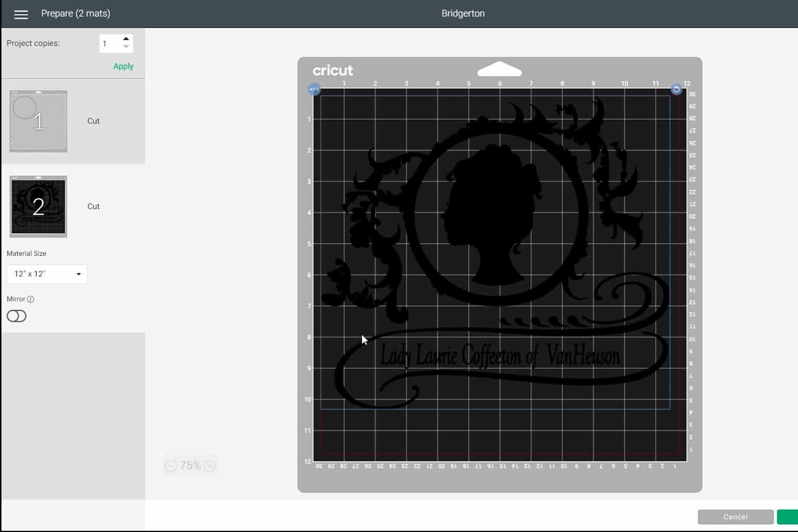Click the Cut label for mat 2
The height and width of the screenshot is (532, 798).
pos(93,206)
